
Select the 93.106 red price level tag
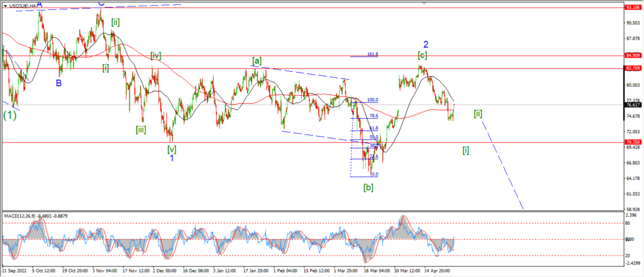coord(631,8)
